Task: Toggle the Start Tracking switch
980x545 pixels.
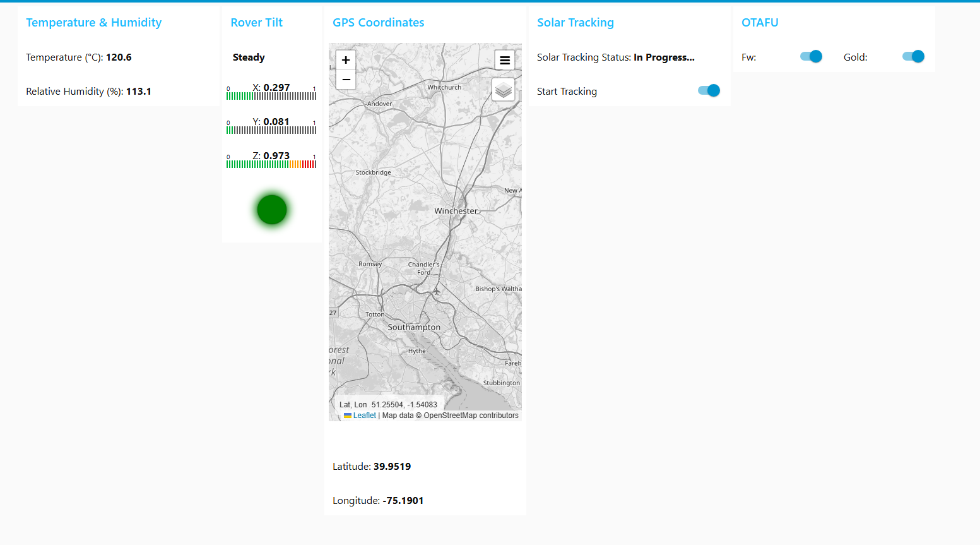Action: pyautogui.click(x=709, y=91)
